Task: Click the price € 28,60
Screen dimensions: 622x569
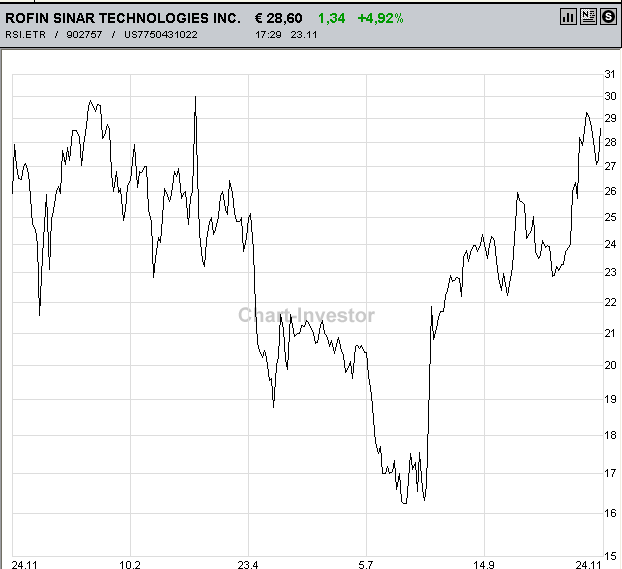Action: [x=278, y=18]
